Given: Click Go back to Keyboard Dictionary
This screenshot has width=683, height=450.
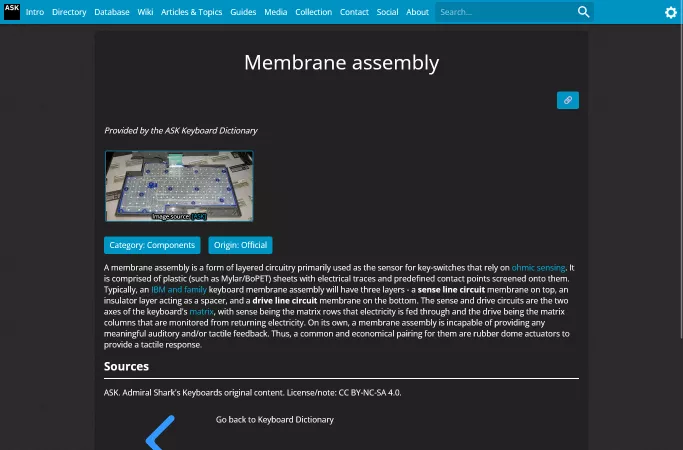Looking at the screenshot, I should (x=274, y=420).
